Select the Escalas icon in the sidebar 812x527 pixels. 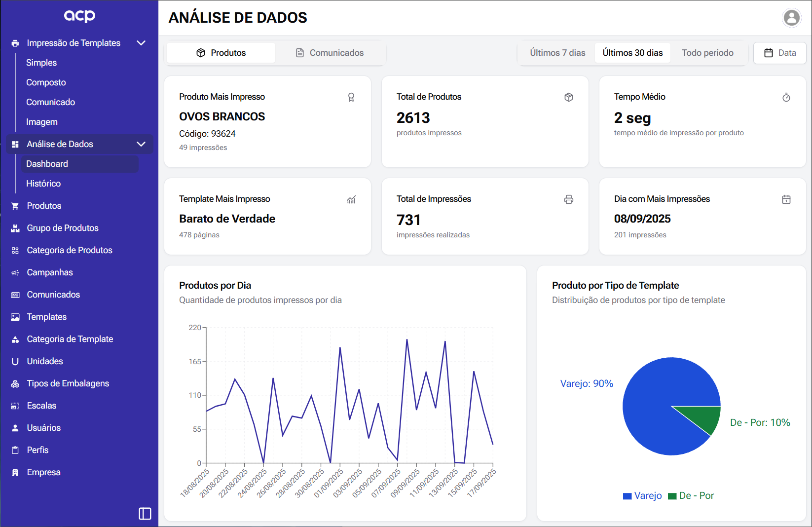coord(14,405)
